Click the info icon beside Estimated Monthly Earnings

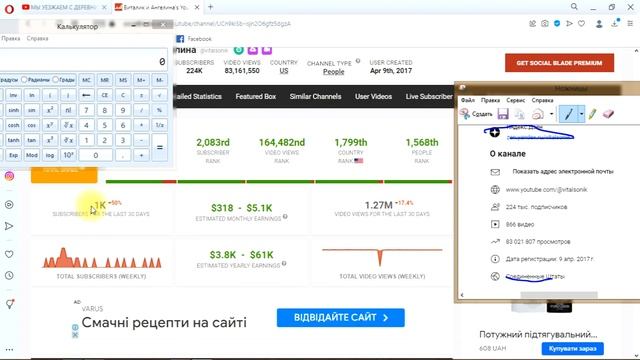click(285, 217)
